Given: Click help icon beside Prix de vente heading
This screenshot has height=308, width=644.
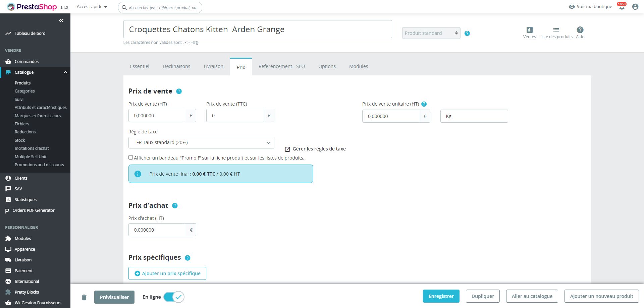Looking at the screenshot, I should point(179,91).
